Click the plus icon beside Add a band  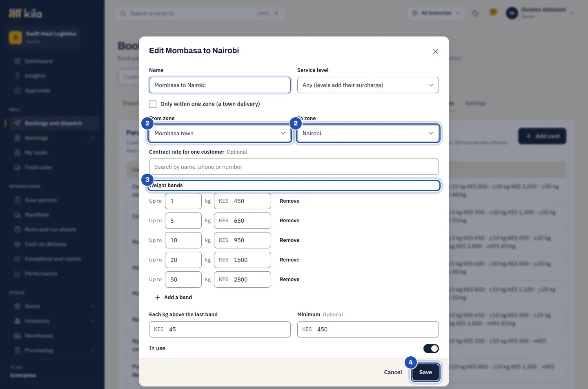coord(158,297)
